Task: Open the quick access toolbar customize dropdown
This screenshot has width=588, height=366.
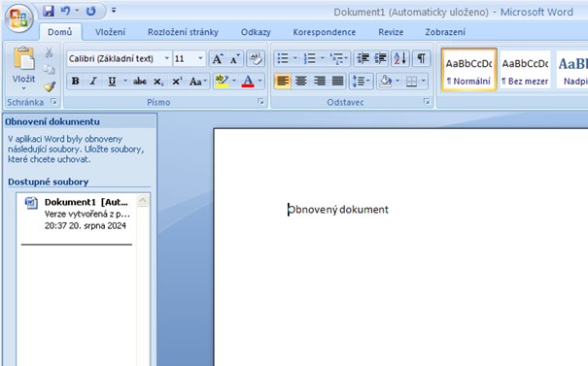Action: (x=114, y=11)
